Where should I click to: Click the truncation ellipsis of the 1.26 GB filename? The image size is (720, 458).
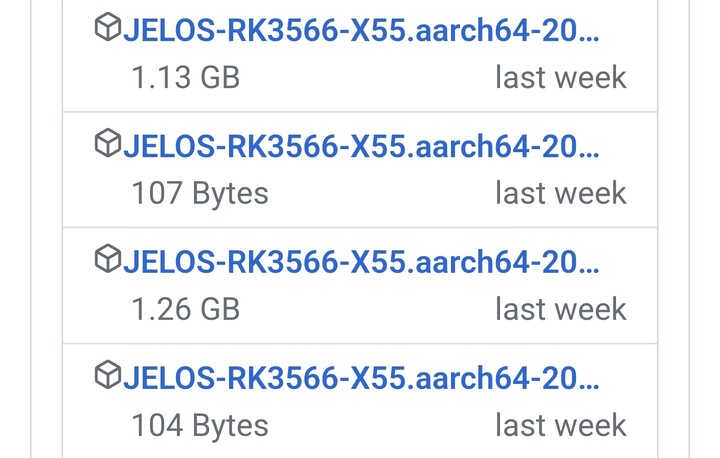coord(589,271)
